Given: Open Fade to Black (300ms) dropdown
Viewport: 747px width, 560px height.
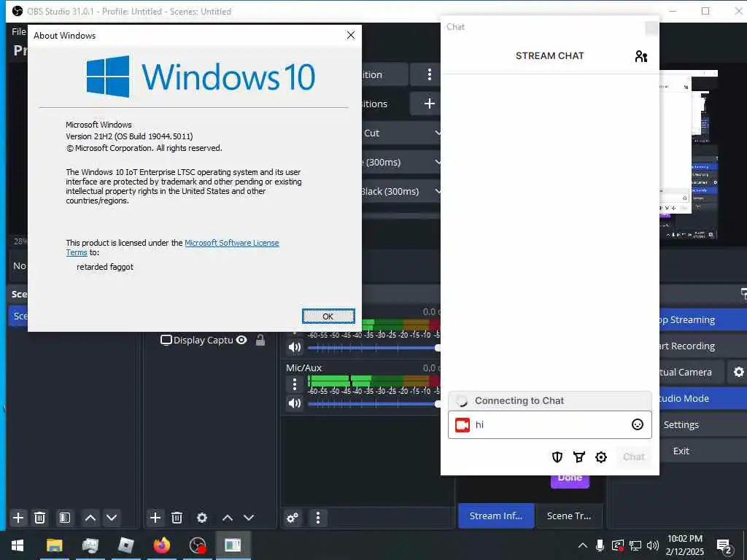Looking at the screenshot, I should (401, 192).
